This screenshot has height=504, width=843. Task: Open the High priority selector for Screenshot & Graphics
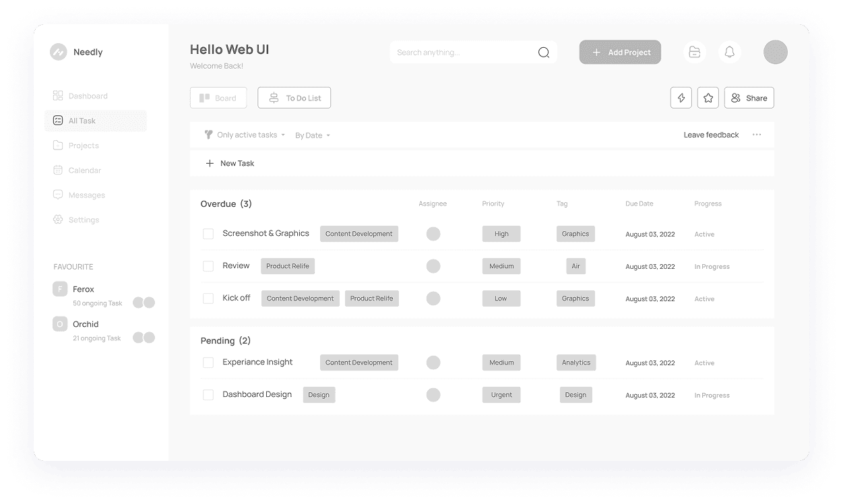pos(501,234)
